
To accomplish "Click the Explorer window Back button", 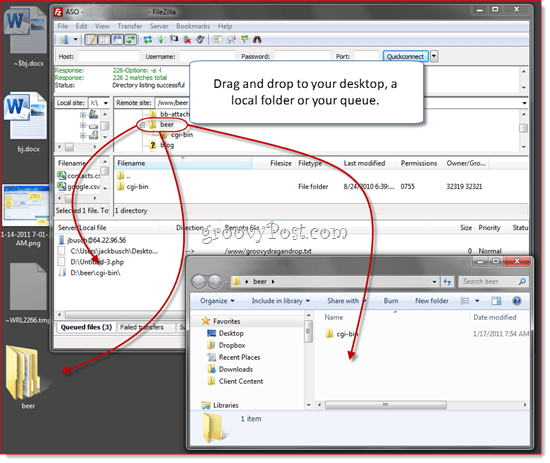I will pos(199,282).
